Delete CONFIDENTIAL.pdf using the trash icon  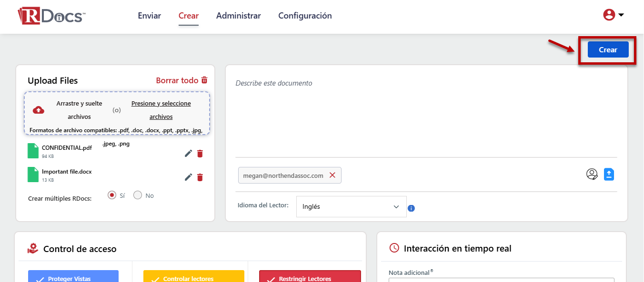pyautogui.click(x=200, y=153)
